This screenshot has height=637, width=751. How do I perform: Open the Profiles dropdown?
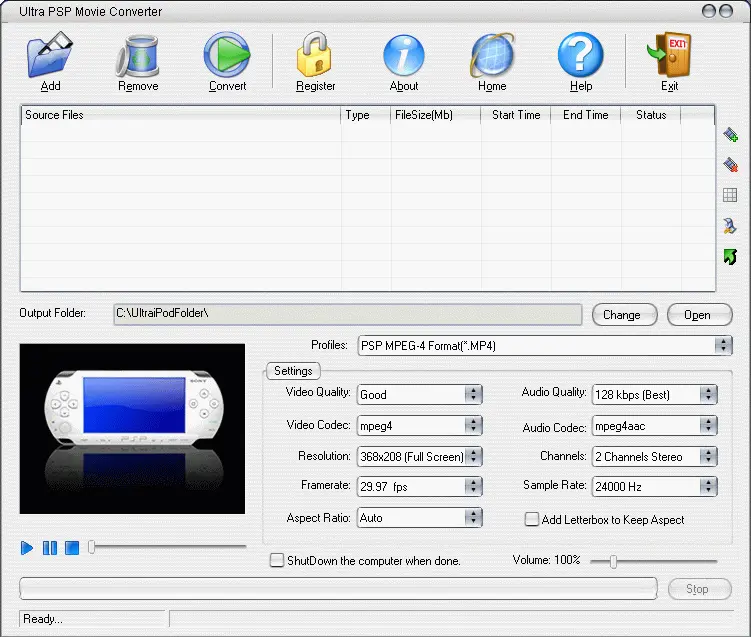click(x=545, y=345)
